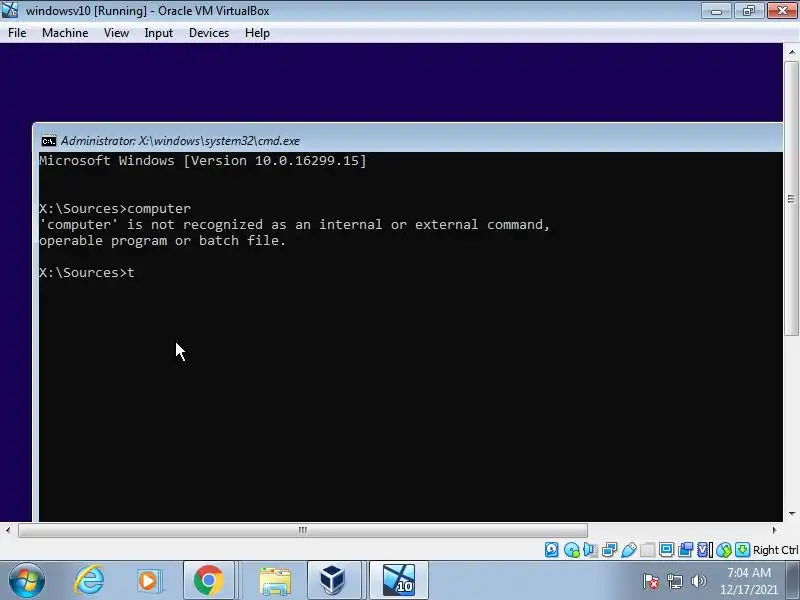This screenshot has width=800, height=600.
Task: Click the optical disc status icon
Action: [x=571, y=549]
